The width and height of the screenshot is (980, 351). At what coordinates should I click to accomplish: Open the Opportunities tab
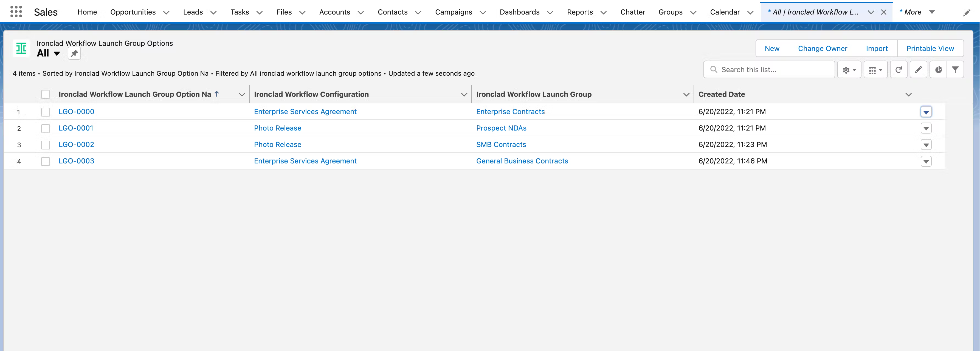133,12
